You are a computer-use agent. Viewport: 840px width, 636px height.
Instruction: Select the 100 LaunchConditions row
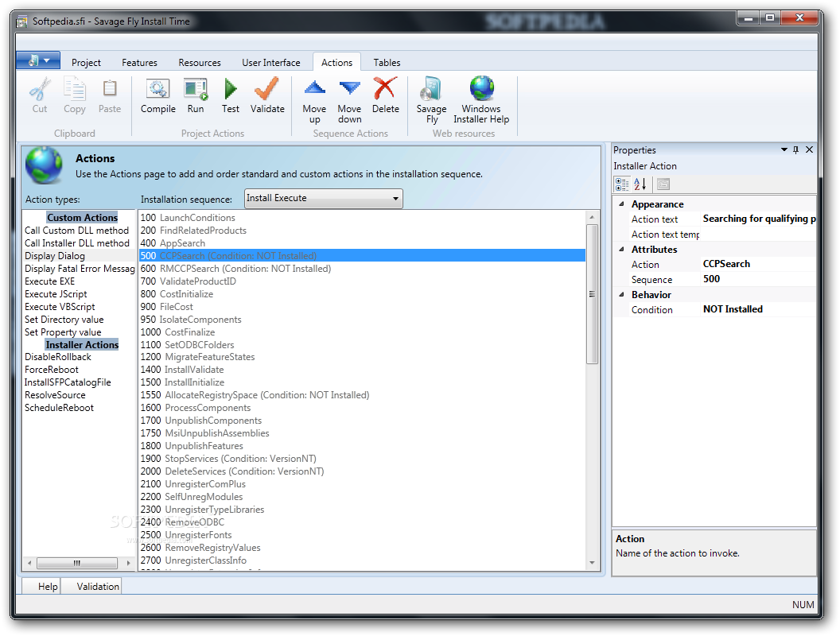362,218
